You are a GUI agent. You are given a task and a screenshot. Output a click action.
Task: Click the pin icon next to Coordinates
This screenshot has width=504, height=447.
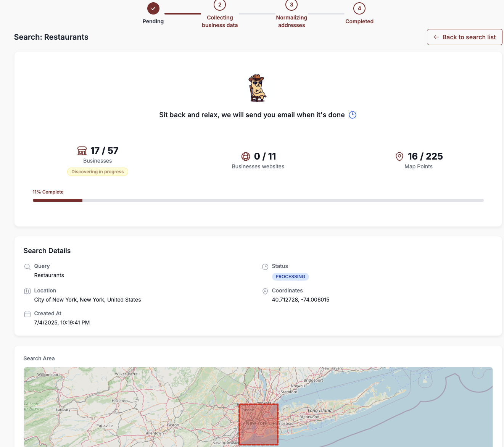click(x=265, y=291)
